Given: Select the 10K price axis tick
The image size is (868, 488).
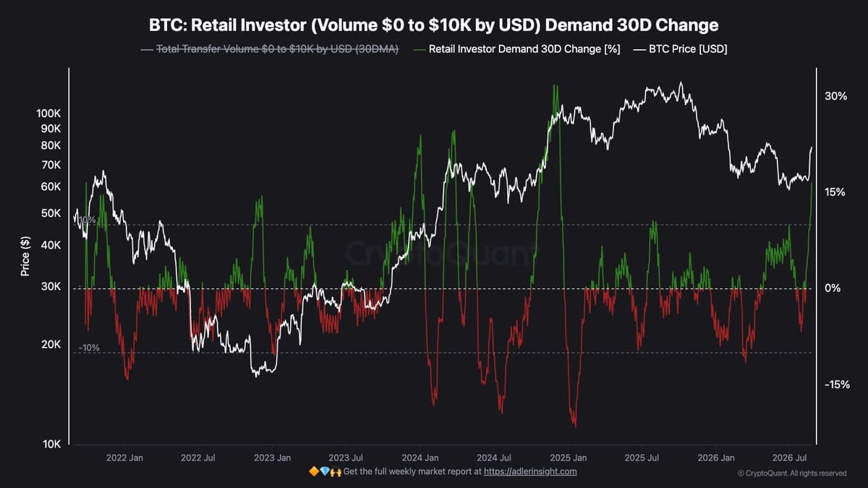Looking at the screenshot, I should (x=51, y=444).
